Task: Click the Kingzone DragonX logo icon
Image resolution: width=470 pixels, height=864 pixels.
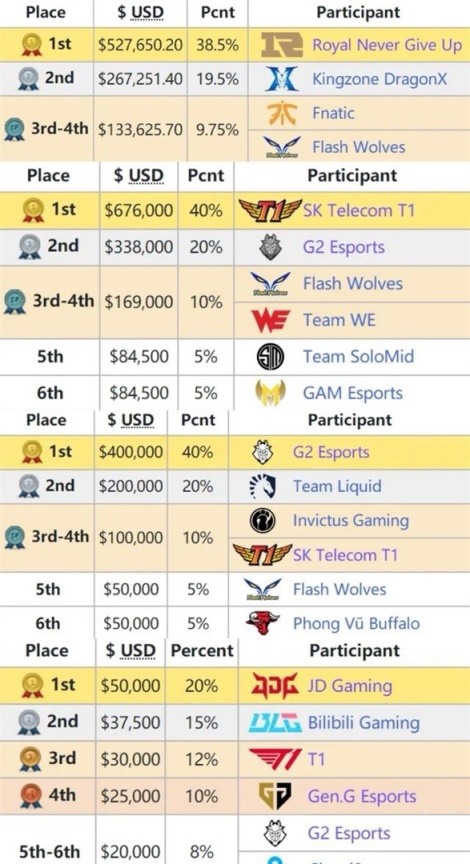Action: pyautogui.click(x=282, y=79)
